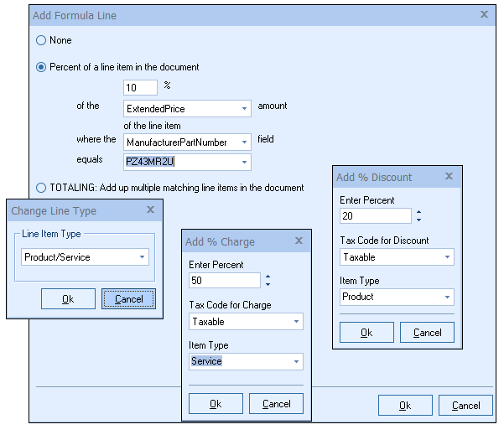
Task: Close the Add % Discount dialog
Action: pyautogui.click(x=449, y=177)
